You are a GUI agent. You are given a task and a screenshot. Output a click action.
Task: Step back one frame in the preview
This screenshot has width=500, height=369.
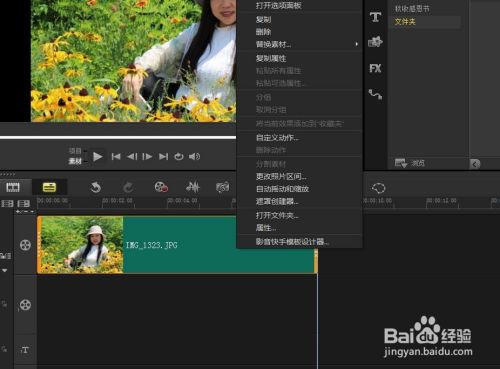click(132, 157)
